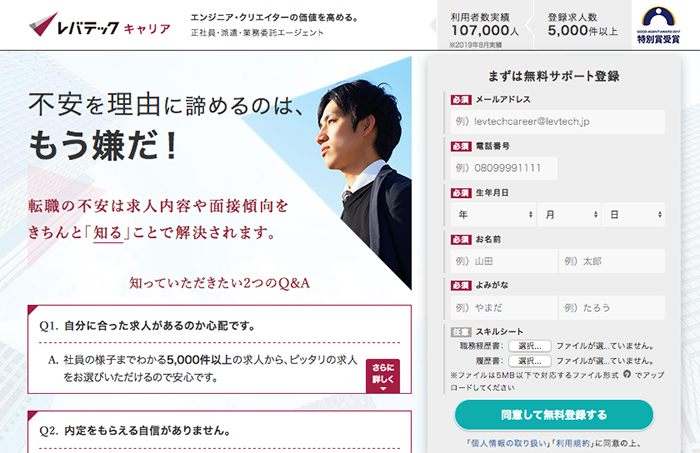Click the Levtech Career logo
Viewport: 700px width, 453px height.
(x=100, y=25)
